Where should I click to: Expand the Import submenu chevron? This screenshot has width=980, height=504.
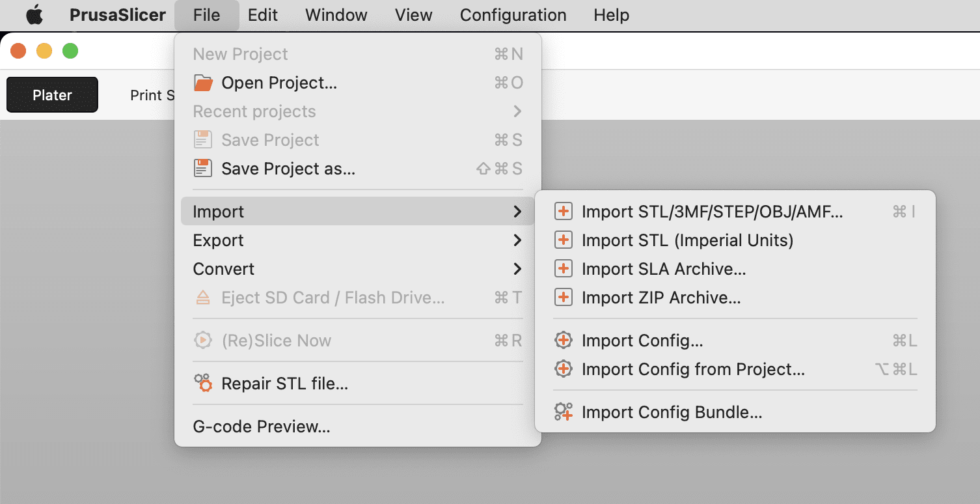517,212
